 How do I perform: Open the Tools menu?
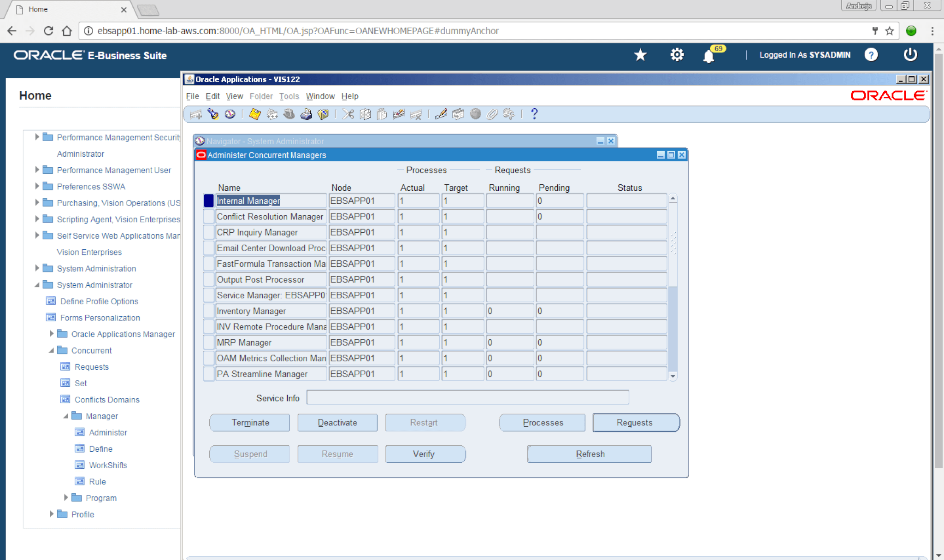pos(289,96)
